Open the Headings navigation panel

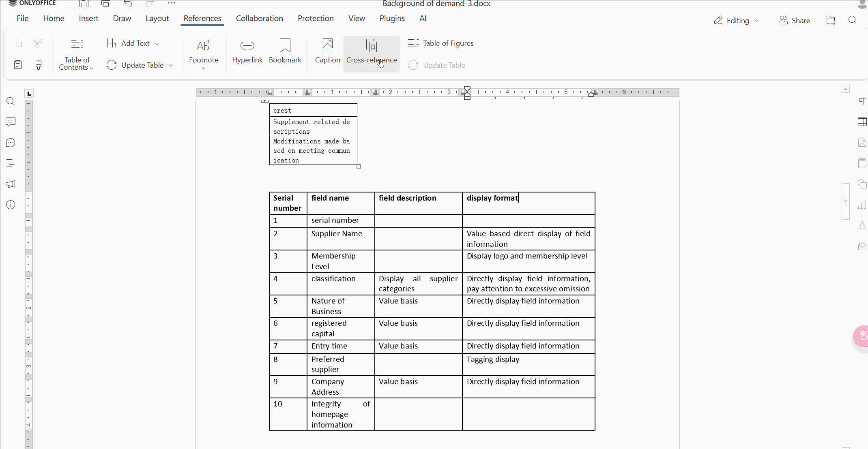click(11, 163)
